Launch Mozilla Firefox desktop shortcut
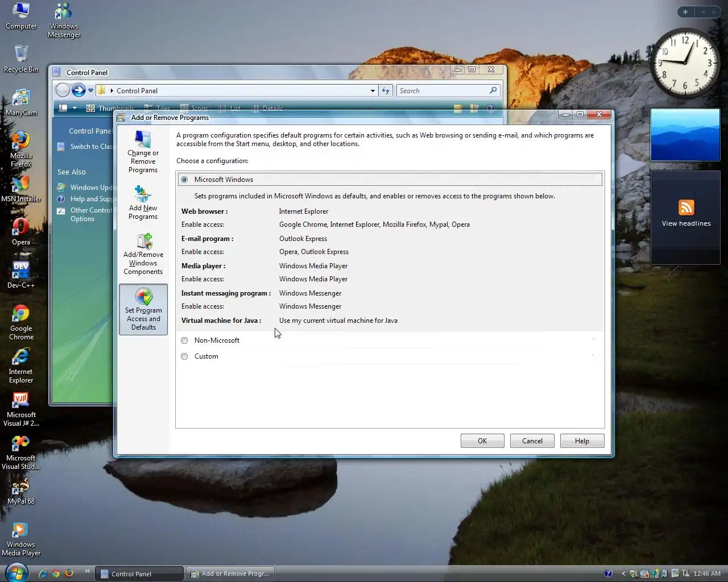Image resolution: width=728 pixels, height=582 pixels. point(21,149)
